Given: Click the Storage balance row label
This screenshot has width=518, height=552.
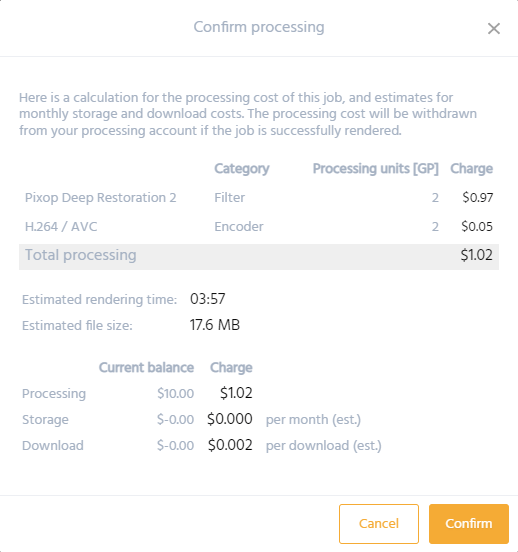Looking at the screenshot, I should click(45, 420).
